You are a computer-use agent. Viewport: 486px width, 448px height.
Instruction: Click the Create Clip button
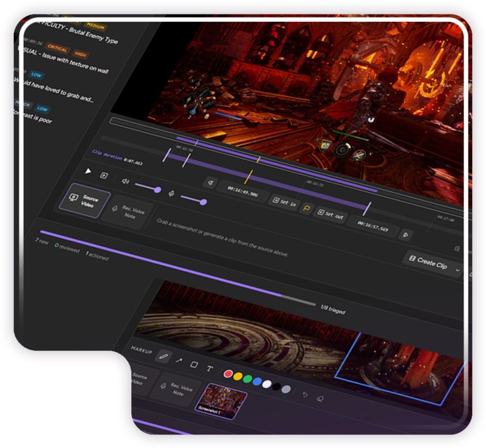(x=428, y=263)
